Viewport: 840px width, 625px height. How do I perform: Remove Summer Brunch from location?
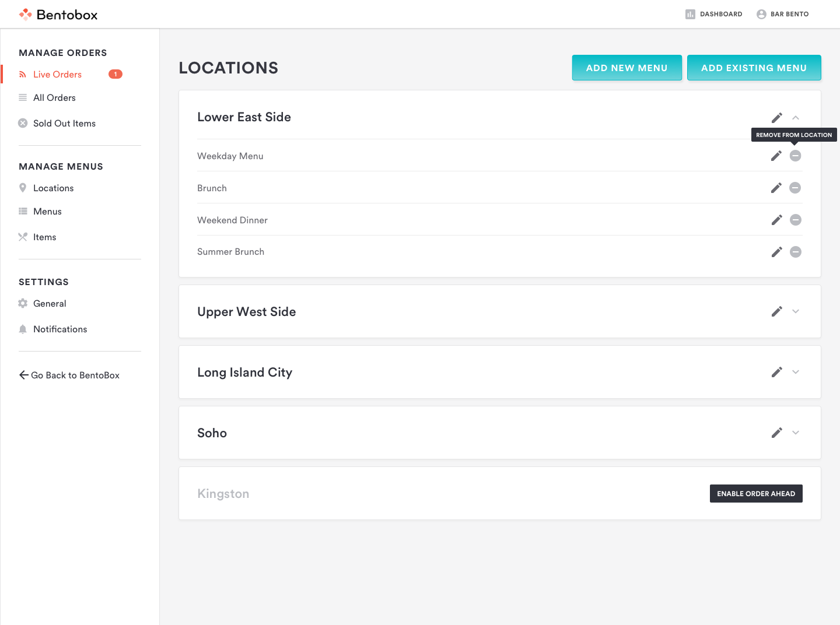click(796, 252)
